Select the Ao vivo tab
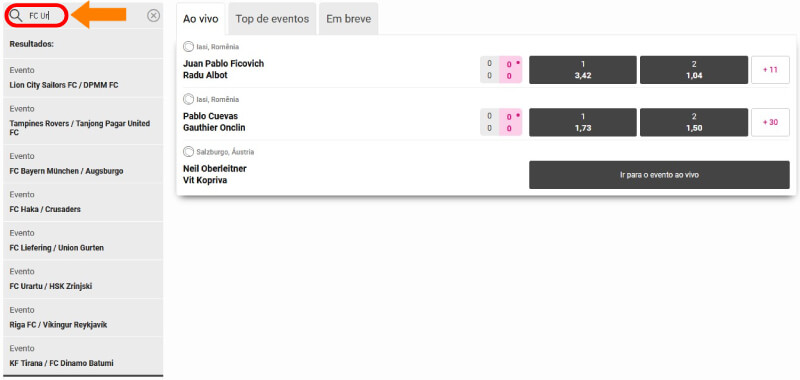 pos(201,19)
